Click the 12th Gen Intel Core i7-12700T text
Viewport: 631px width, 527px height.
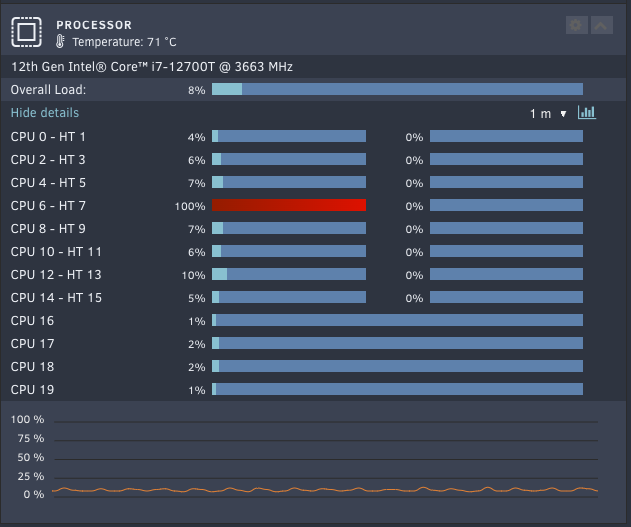click(x=152, y=66)
